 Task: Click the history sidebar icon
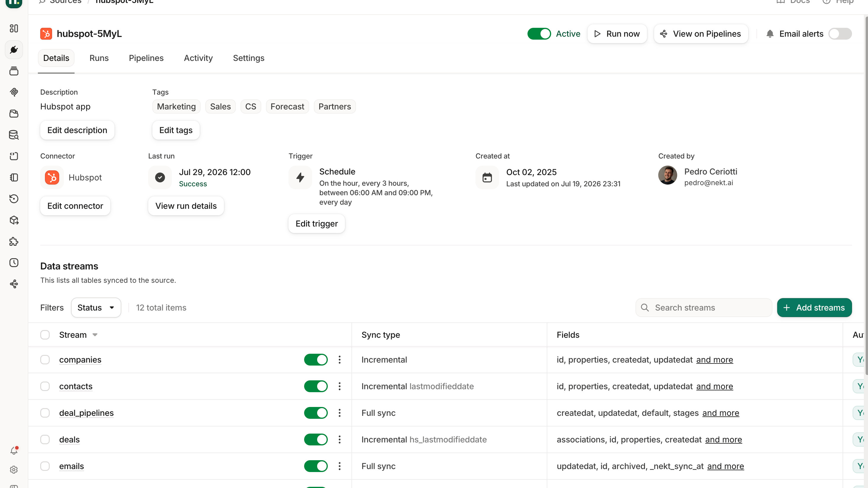click(x=14, y=199)
